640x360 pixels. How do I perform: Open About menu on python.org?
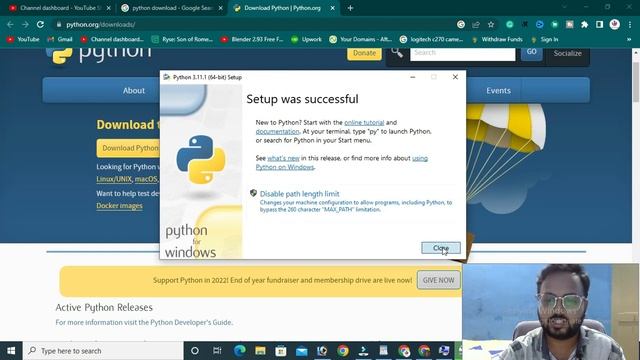(x=134, y=90)
